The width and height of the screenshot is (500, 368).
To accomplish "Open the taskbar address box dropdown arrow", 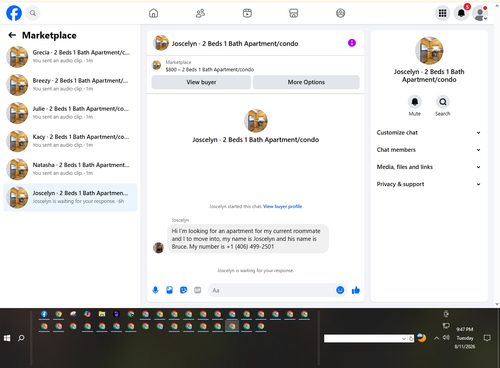I will 404,339.
